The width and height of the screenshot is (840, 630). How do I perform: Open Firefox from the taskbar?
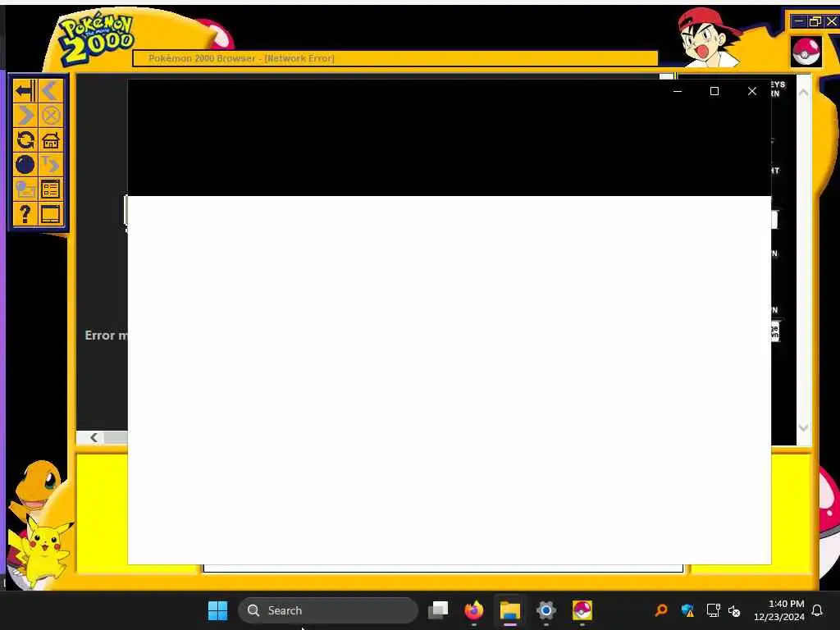click(474, 610)
